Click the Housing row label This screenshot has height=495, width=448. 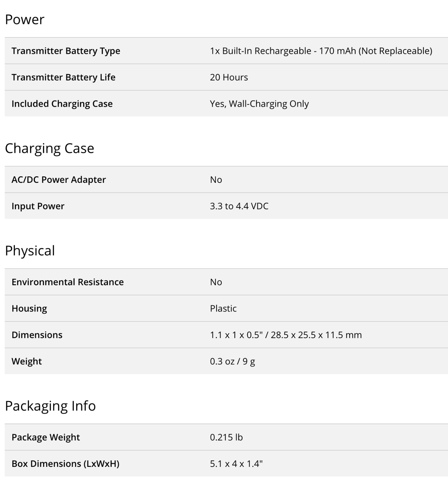click(29, 308)
